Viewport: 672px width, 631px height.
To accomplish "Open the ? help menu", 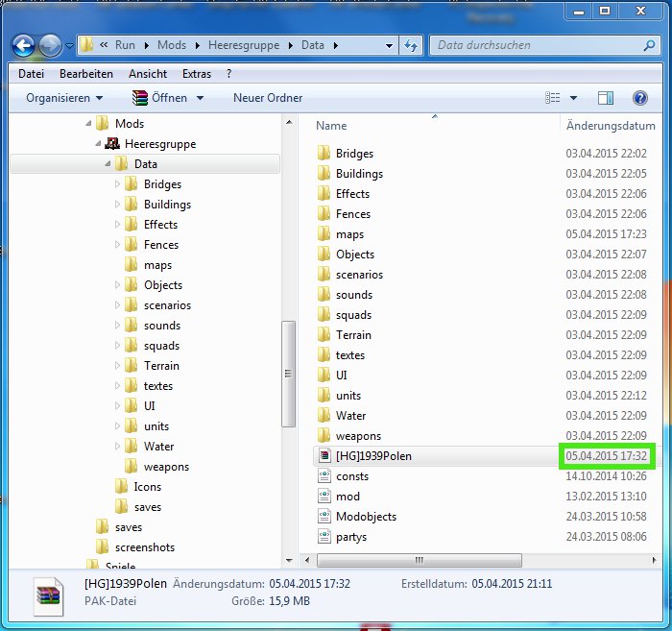I will point(228,74).
